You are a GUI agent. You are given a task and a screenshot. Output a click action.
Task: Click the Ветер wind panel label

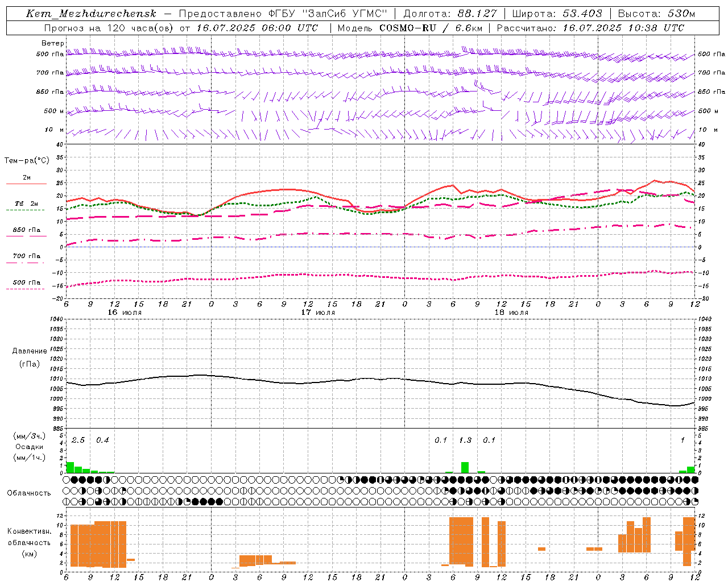[52, 43]
